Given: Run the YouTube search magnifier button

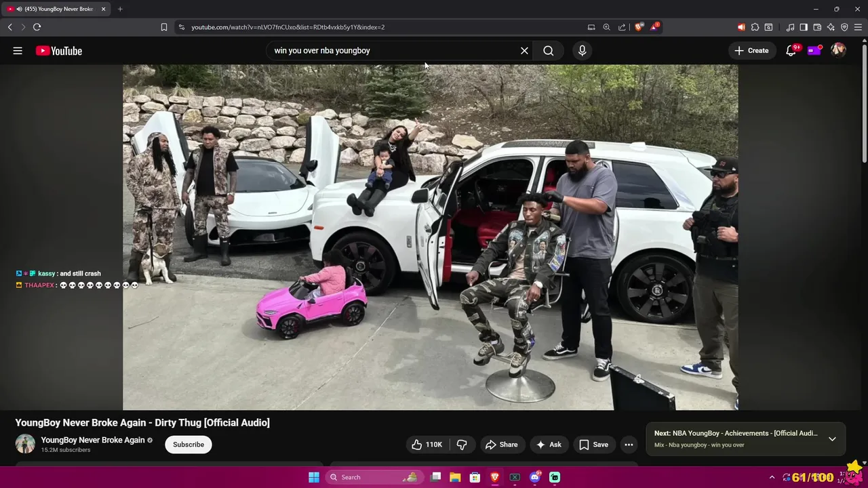Looking at the screenshot, I should pyautogui.click(x=549, y=51).
